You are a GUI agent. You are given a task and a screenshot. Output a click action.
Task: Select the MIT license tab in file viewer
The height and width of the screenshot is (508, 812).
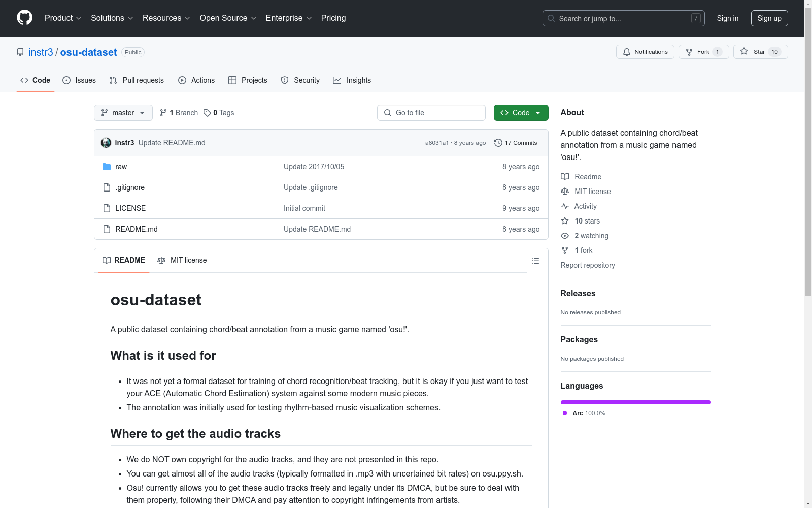182,260
